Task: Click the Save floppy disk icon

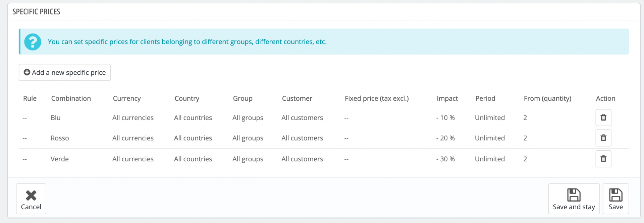Action: click(x=615, y=195)
